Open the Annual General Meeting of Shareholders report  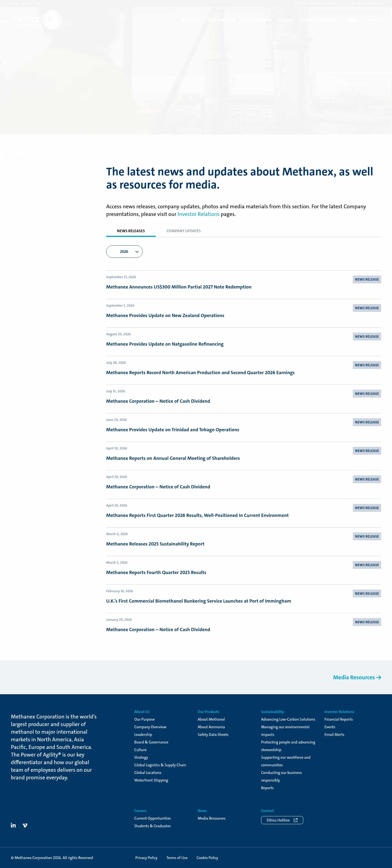pyautogui.click(x=173, y=458)
